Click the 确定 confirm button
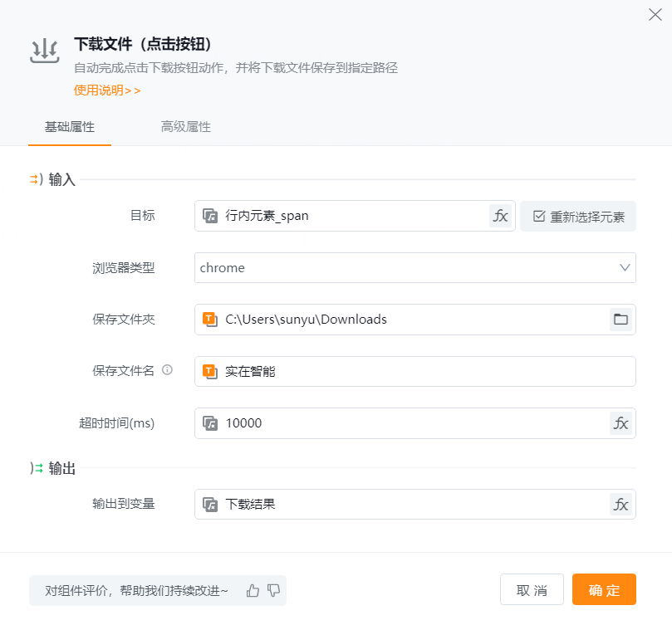This screenshot has height=620, width=672. point(604,590)
